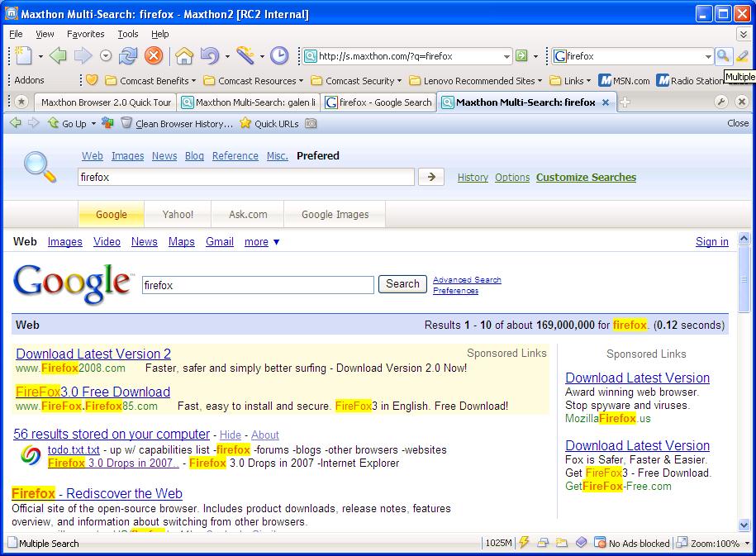Click the colorful icon next to Go Up
756x556 pixels.
pyautogui.click(x=107, y=123)
